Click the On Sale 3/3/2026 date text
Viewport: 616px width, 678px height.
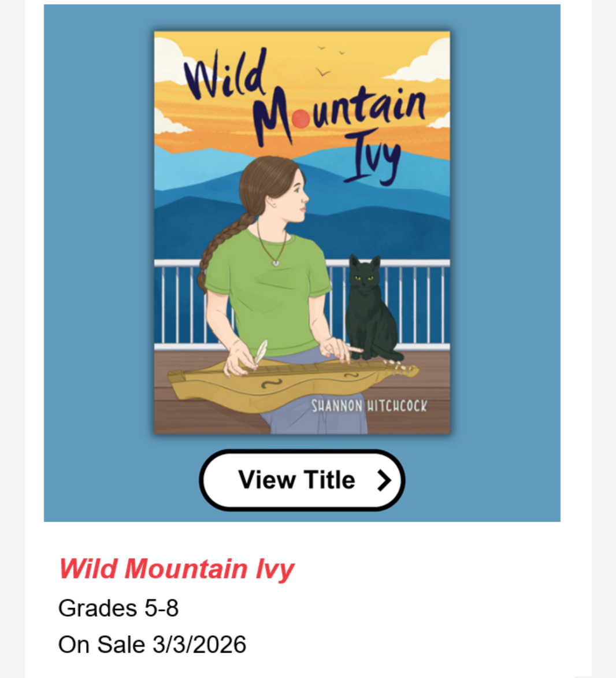click(152, 644)
